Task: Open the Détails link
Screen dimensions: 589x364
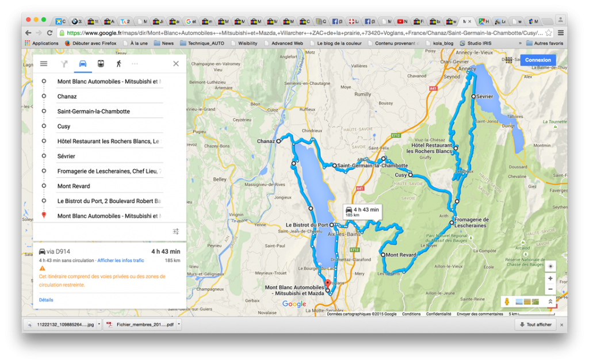Action: pyautogui.click(x=46, y=300)
